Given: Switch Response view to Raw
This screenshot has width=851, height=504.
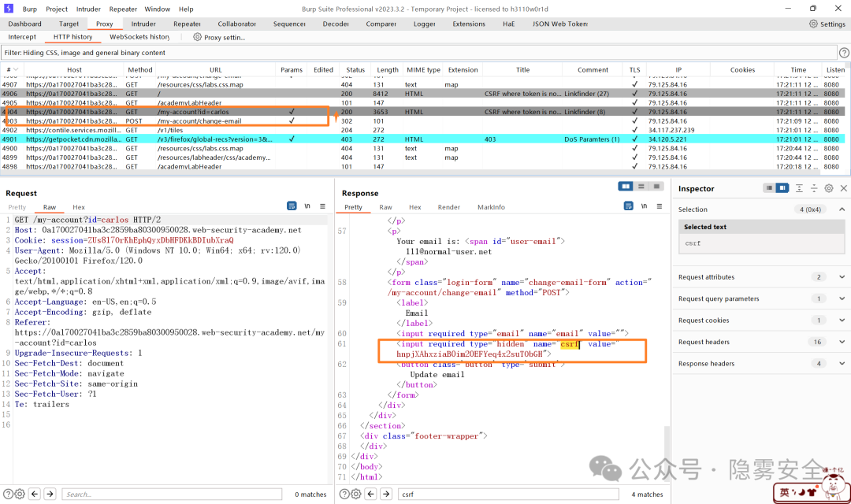Looking at the screenshot, I should pyautogui.click(x=385, y=207).
